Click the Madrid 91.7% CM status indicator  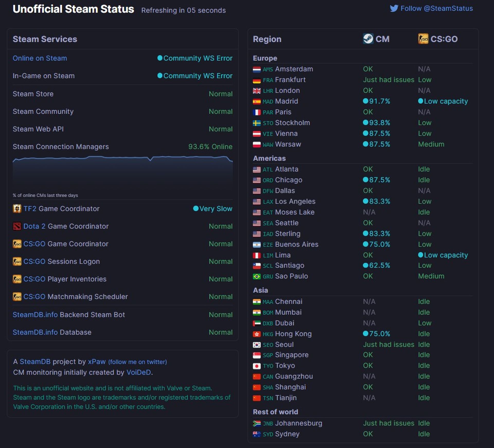pyautogui.click(x=376, y=101)
